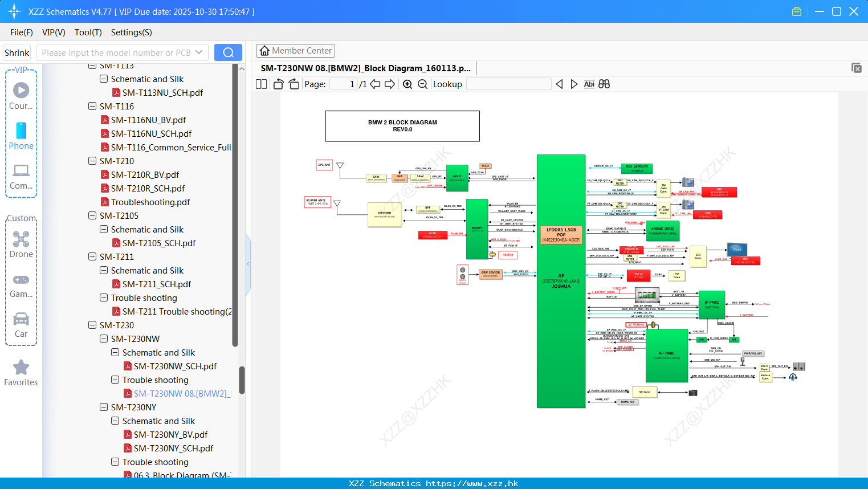This screenshot has width=868, height=489.
Task: Click the Lookup text field
Action: pyautogui.click(x=509, y=84)
